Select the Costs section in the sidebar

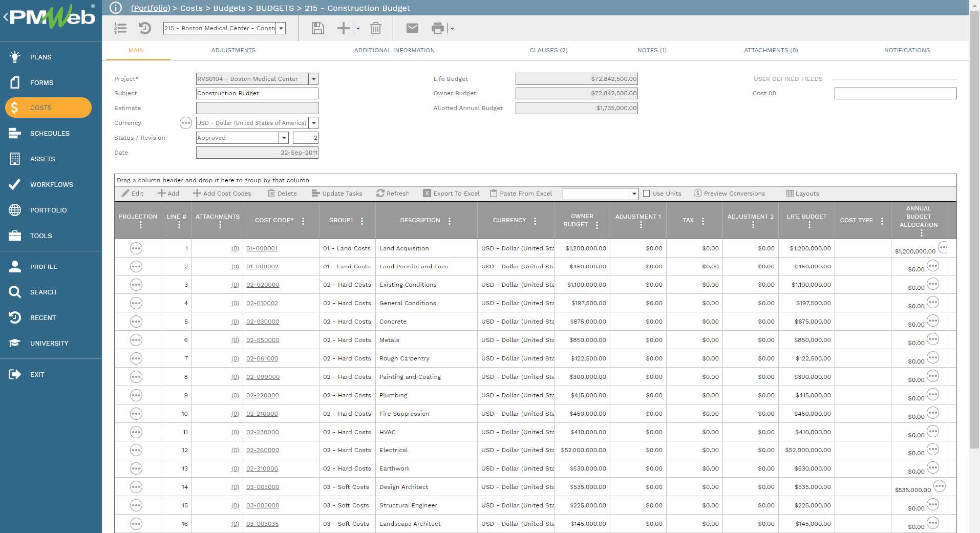(41, 108)
